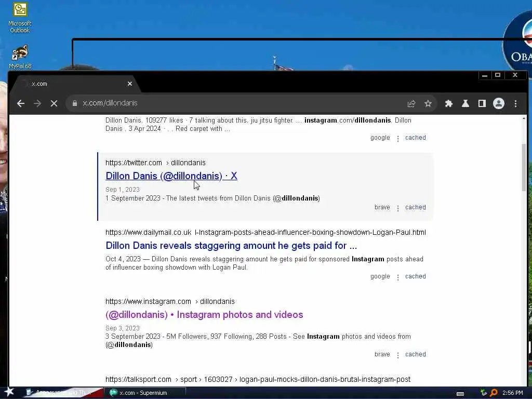Click brave source label on the instagram result
The width and height of the screenshot is (532, 399).
382,354
